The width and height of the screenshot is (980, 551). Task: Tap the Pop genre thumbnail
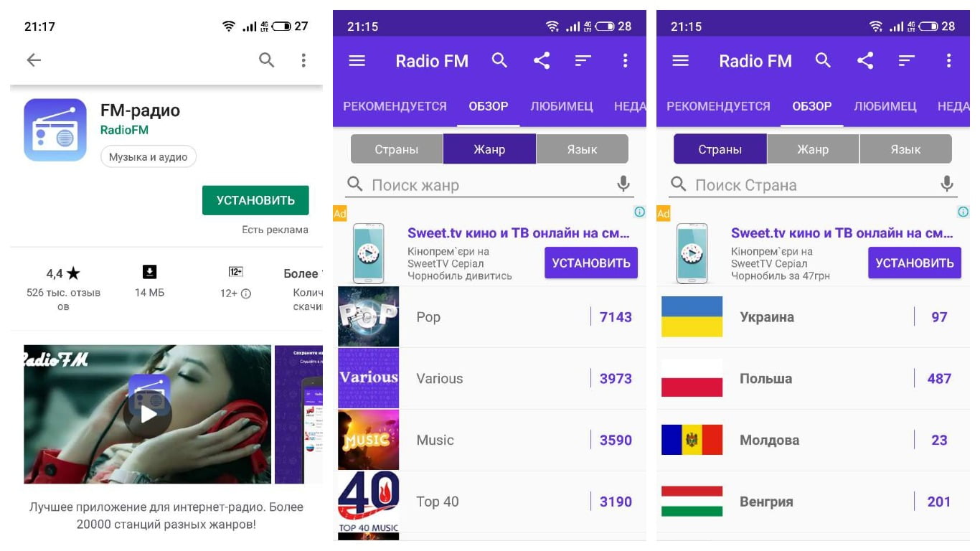368,317
